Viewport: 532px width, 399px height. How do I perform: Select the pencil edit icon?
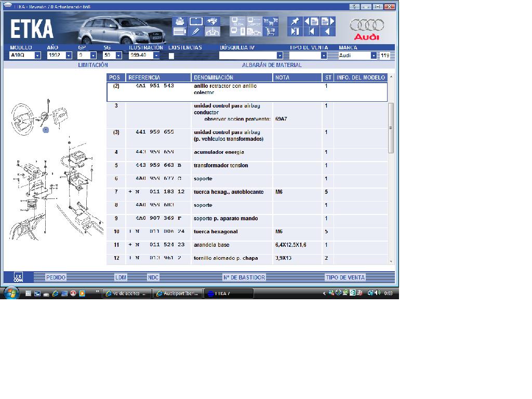(196, 32)
